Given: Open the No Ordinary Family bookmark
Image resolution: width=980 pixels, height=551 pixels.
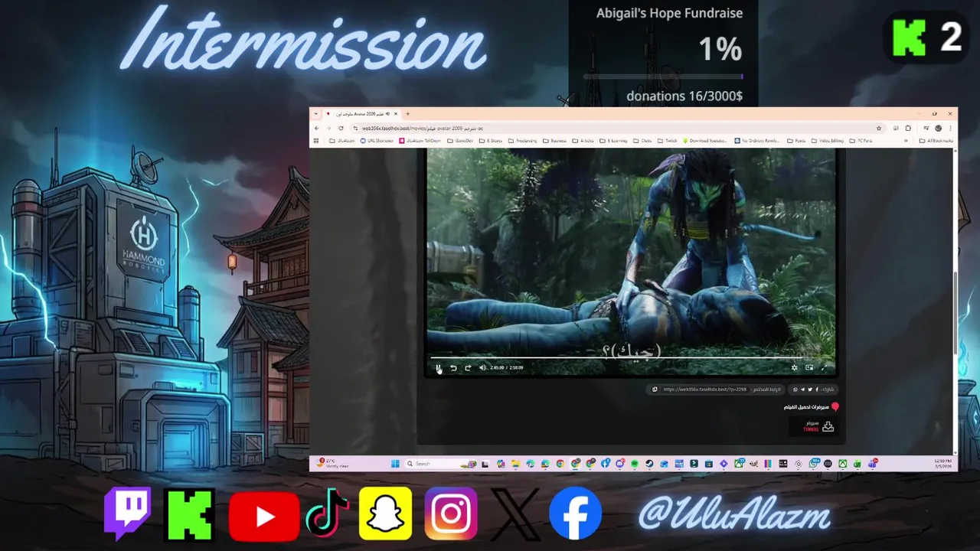Looking at the screenshot, I should [x=756, y=141].
